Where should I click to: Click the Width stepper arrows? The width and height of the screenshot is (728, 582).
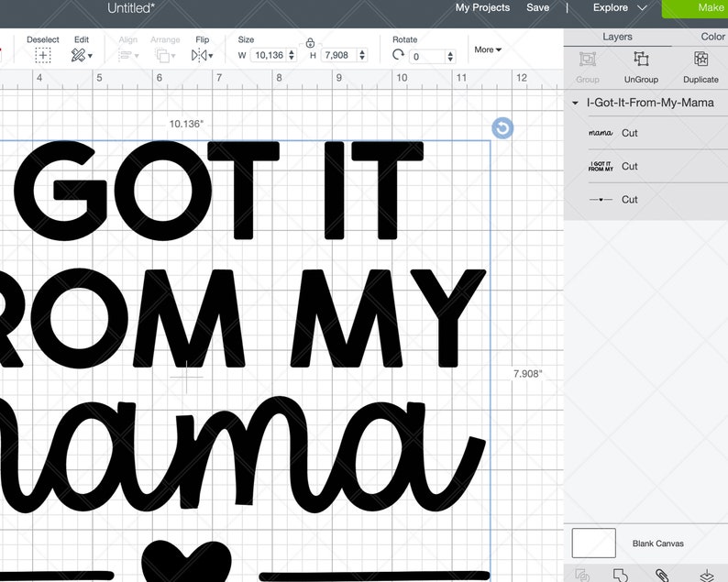(x=292, y=55)
